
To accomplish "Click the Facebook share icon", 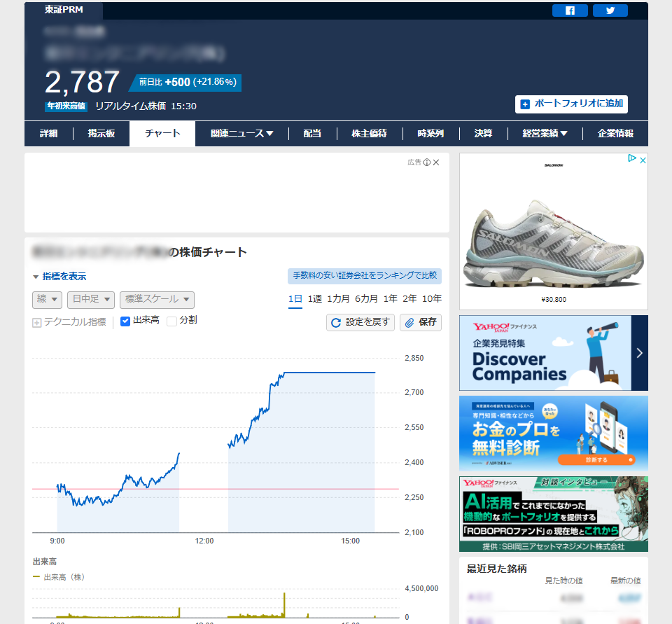I will click(x=570, y=11).
